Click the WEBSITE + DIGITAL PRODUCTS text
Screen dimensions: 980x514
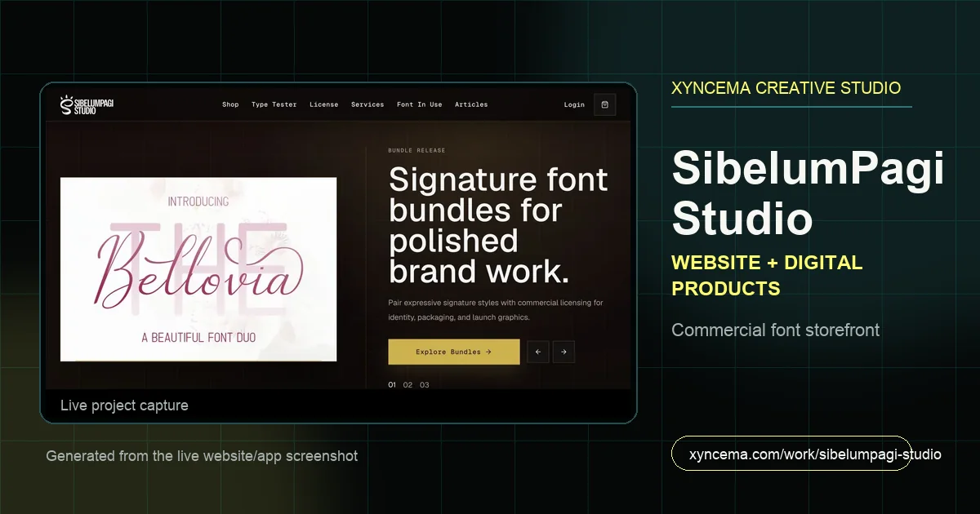click(767, 275)
